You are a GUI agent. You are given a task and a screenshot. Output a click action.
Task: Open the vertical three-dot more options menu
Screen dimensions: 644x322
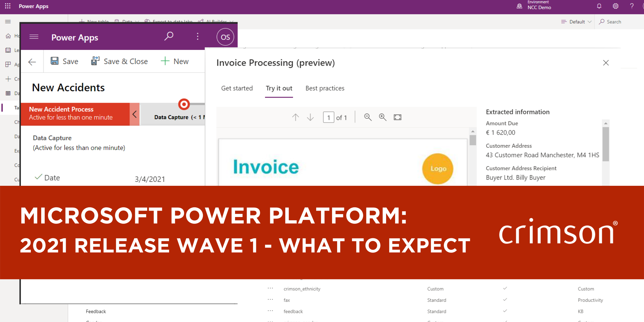[x=198, y=36]
